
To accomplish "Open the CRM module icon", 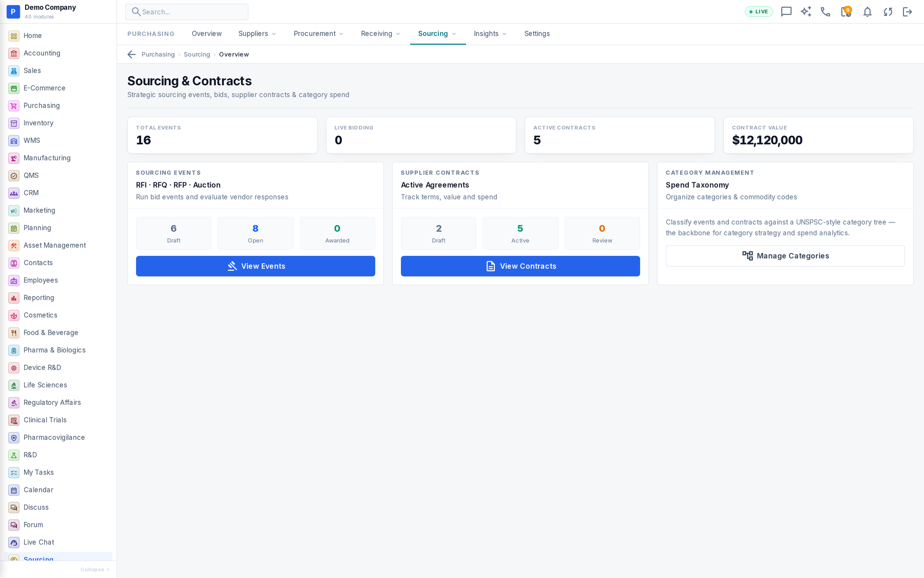I will (x=14, y=193).
